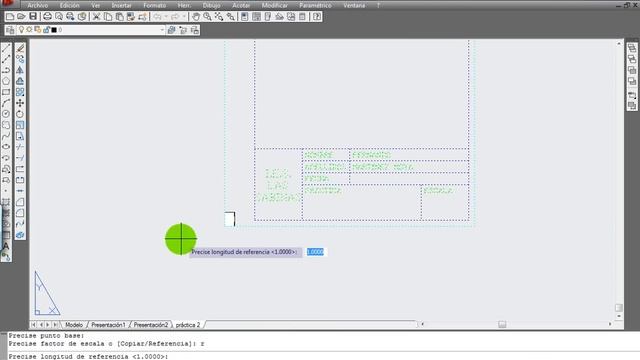The image size is (640, 360).
Task: Cut selection with scissors icon
Action: click(96, 17)
